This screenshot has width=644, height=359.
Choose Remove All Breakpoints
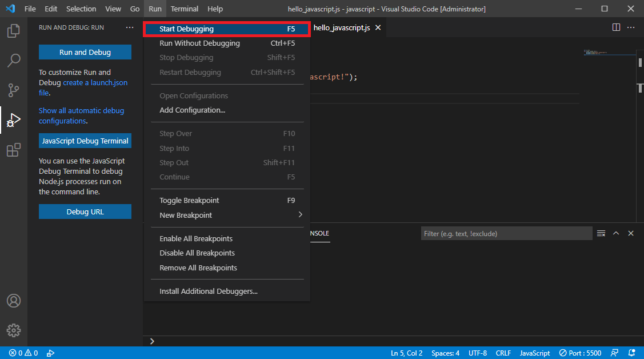pos(227,268)
